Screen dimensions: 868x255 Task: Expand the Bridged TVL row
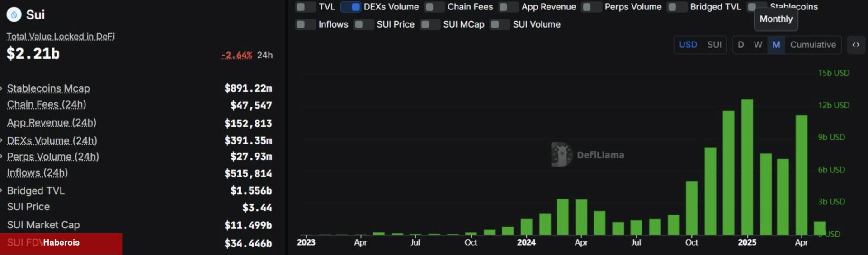2,190
